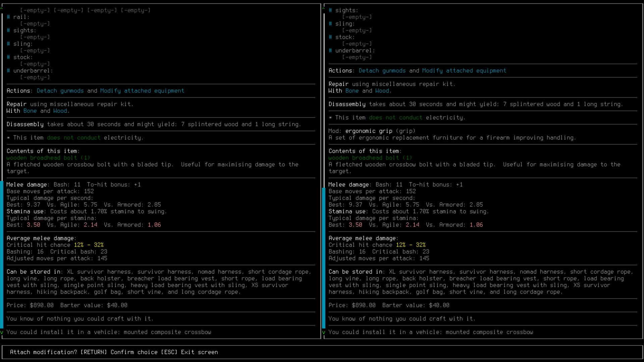The height and width of the screenshot is (362, 644).
Task: Expand the empty sights slot on right panel
Action: [x=357, y=17]
